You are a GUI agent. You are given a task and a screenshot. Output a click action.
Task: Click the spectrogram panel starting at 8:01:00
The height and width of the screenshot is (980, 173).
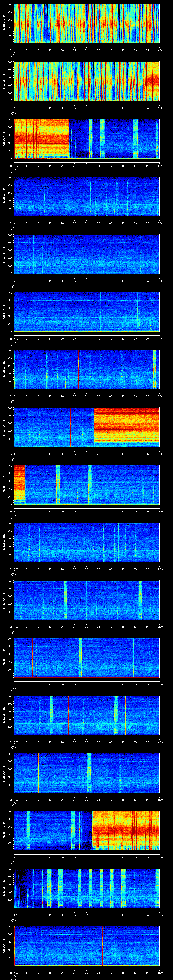(87, 24)
